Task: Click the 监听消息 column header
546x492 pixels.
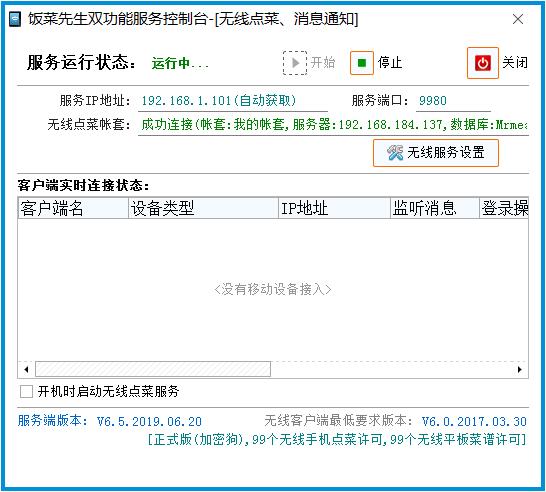Action: 435,208
